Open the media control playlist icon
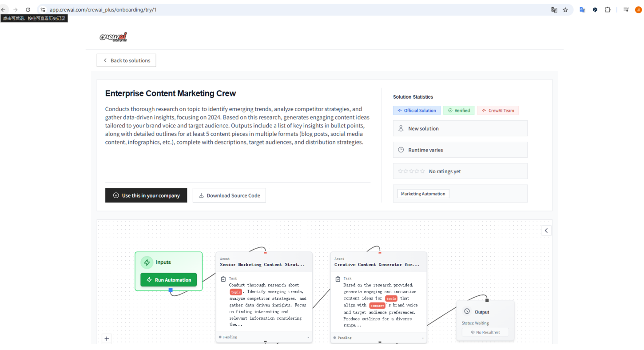 pos(626,9)
